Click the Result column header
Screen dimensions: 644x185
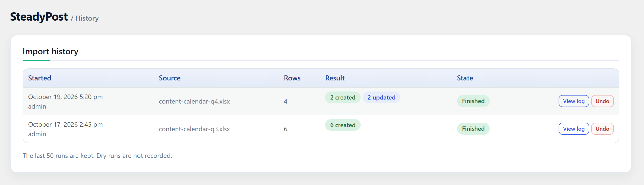pyautogui.click(x=335, y=78)
